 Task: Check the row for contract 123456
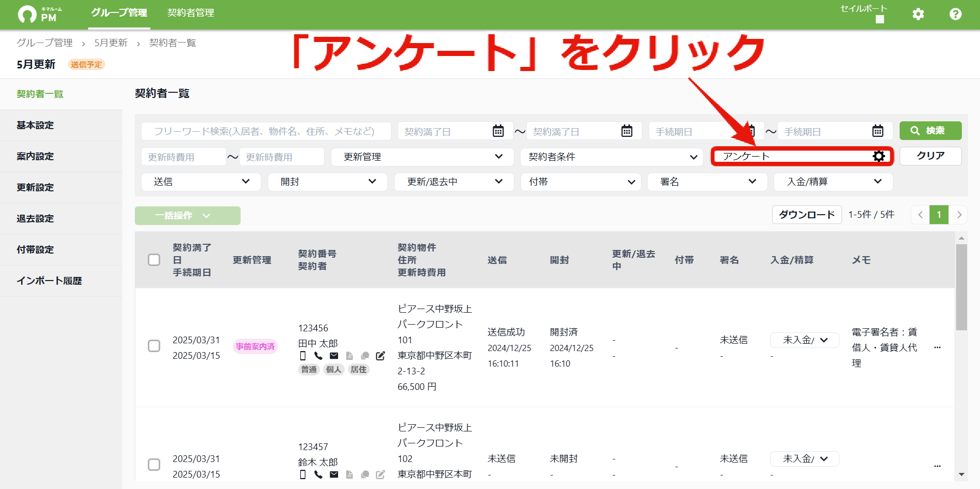point(154,346)
